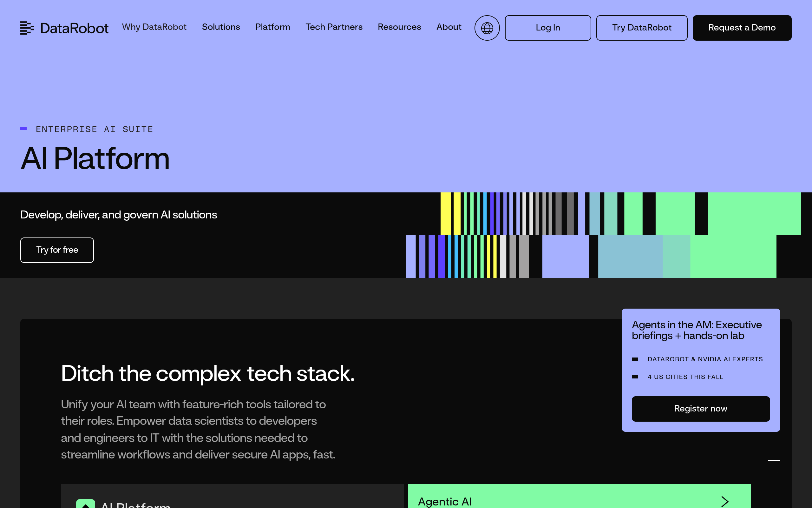
Task: Open the Agentic AI green card
Action: (x=579, y=496)
